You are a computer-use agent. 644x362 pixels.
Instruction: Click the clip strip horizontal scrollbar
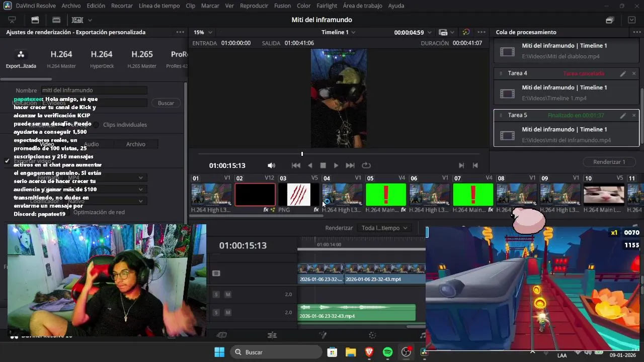257,216
